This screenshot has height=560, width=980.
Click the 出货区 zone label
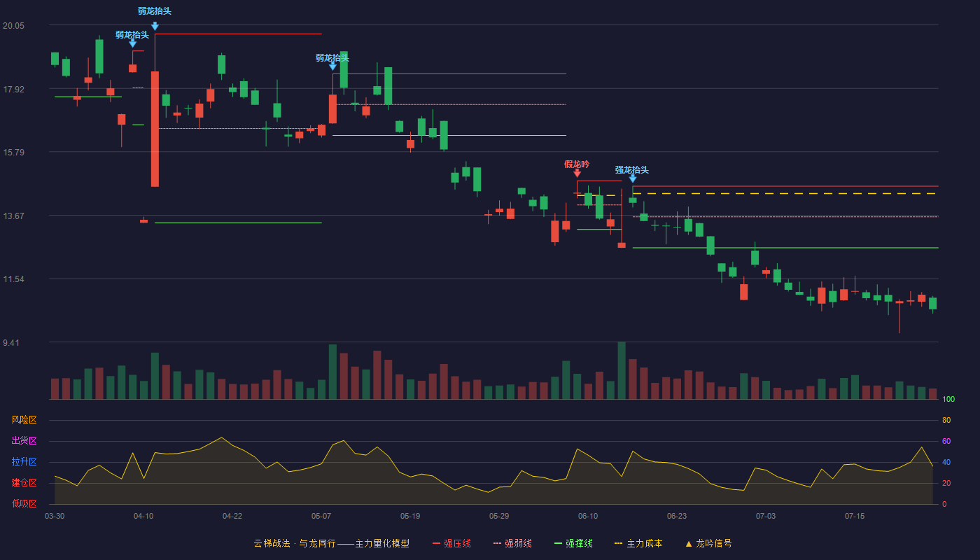[24, 441]
